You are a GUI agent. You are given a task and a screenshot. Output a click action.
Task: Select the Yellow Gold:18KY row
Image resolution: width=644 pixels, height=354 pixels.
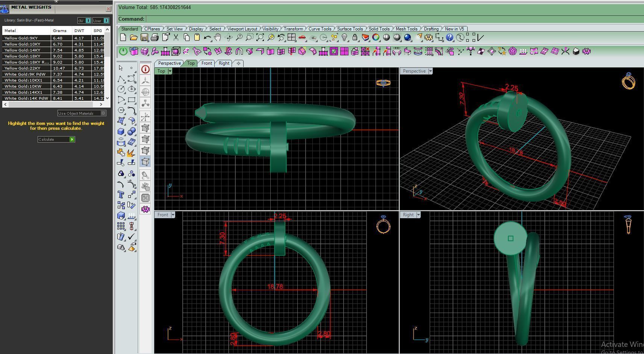coord(53,56)
